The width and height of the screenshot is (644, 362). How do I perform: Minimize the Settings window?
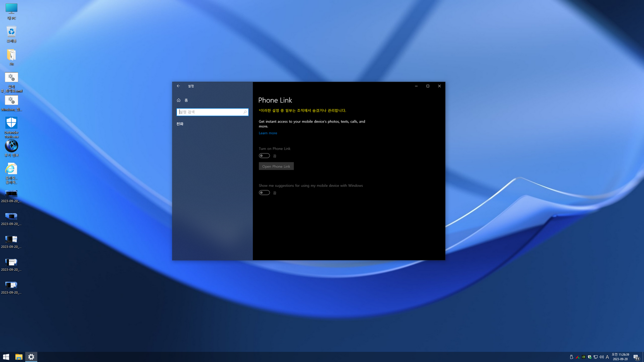416,86
